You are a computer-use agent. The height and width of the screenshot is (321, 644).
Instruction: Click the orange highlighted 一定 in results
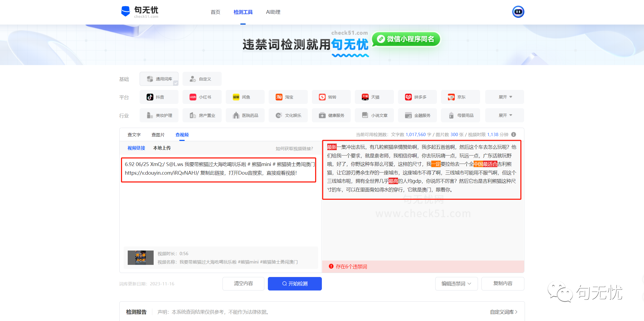click(x=436, y=164)
